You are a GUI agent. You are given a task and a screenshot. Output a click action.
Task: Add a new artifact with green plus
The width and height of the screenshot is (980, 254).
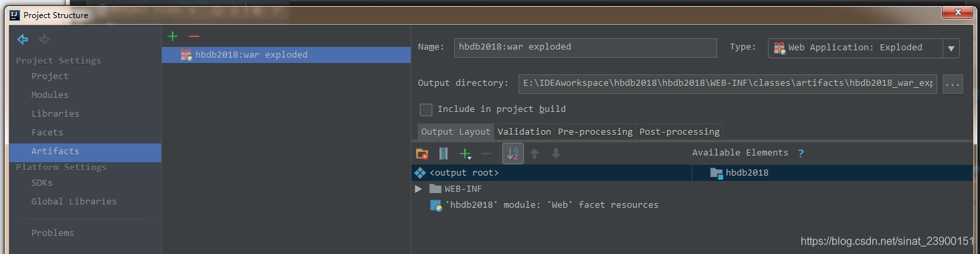pyautogui.click(x=173, y=36)
